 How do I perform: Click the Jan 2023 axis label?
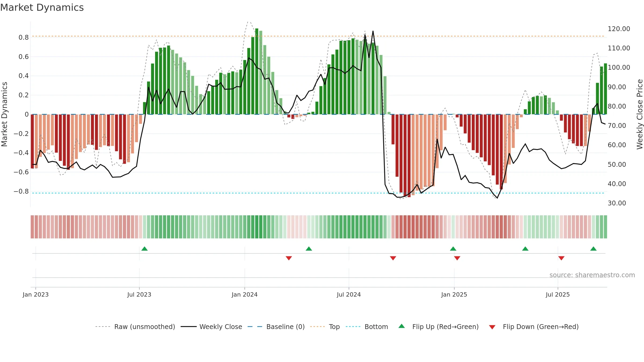point(36,294)
